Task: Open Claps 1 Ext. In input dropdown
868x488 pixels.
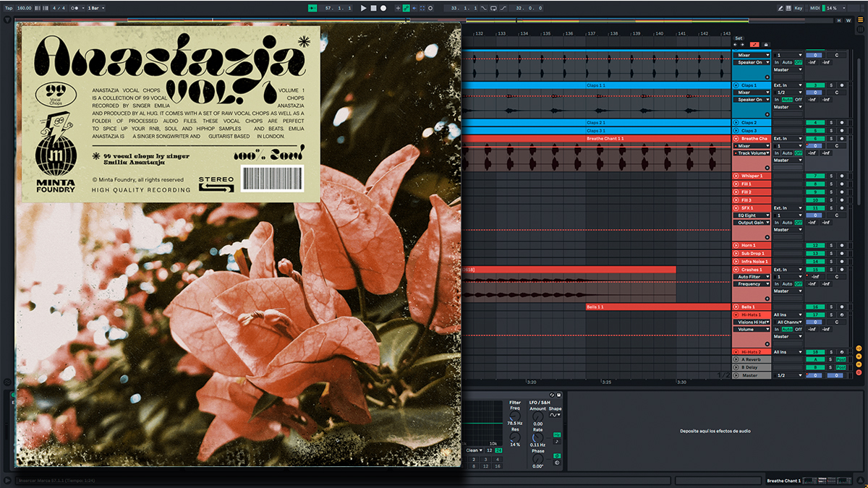Action: pyautogui.click(x=788, y=85)
